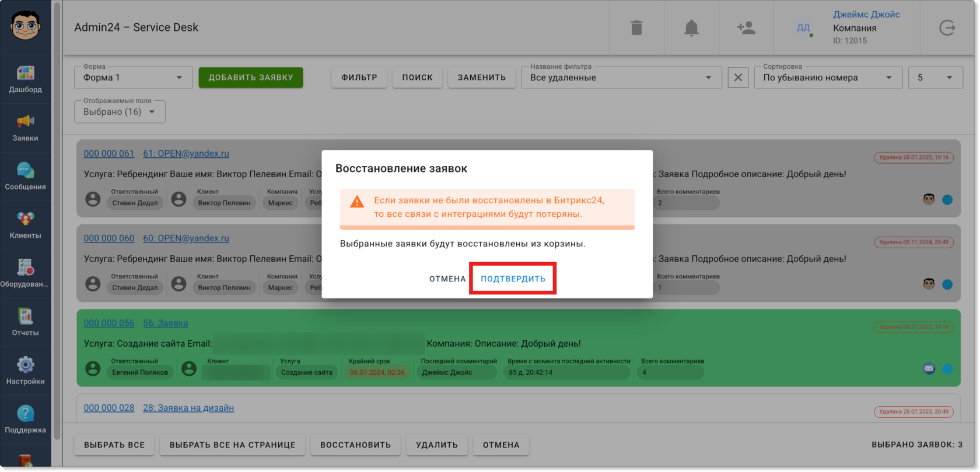Open ticket link 000 000 061
This screenshot has width=980, height=472.
tap(109, 153)
